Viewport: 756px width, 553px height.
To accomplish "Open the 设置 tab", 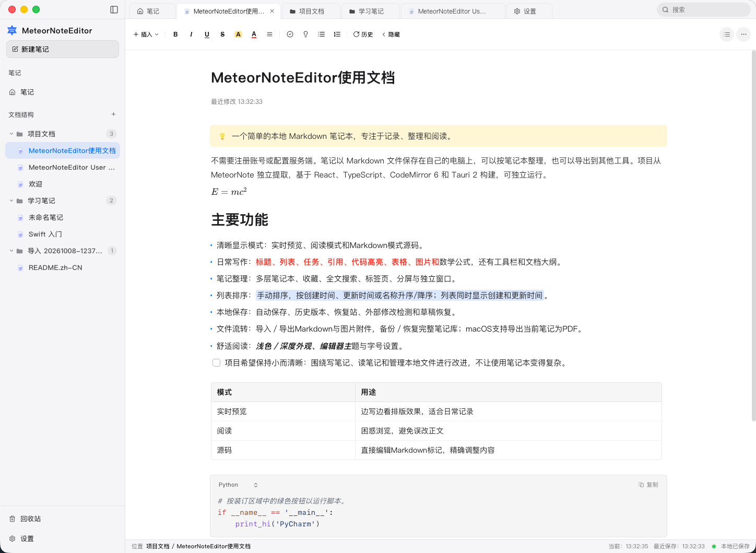I will (x=529, y=11).
